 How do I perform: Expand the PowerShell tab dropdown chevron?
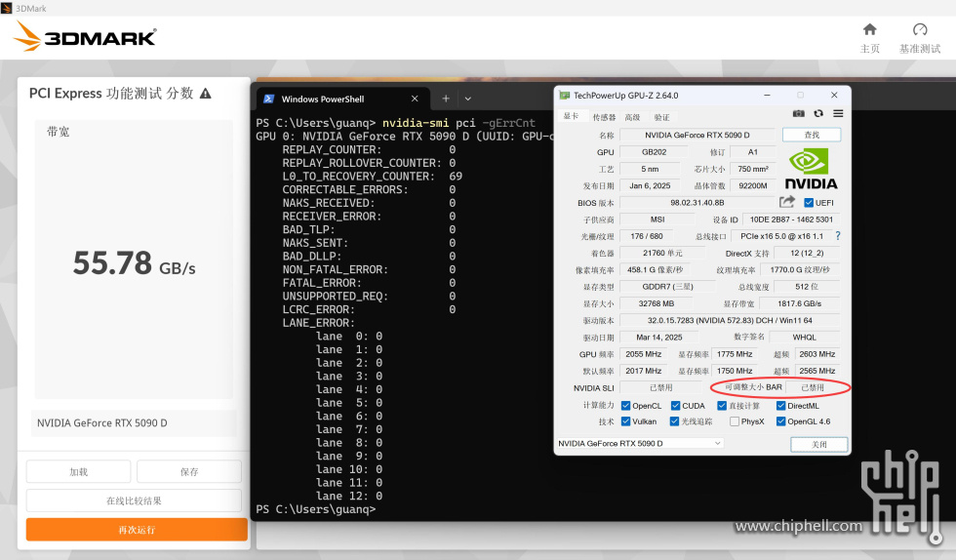pyautogui.click(x=467, y=99)
